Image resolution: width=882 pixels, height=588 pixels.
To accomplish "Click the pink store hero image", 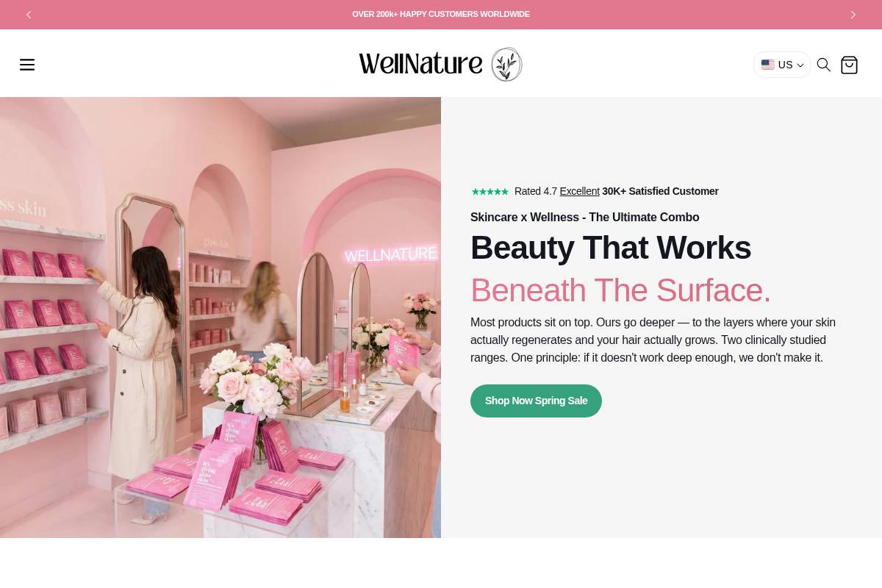I will click(x=220, y=318).
